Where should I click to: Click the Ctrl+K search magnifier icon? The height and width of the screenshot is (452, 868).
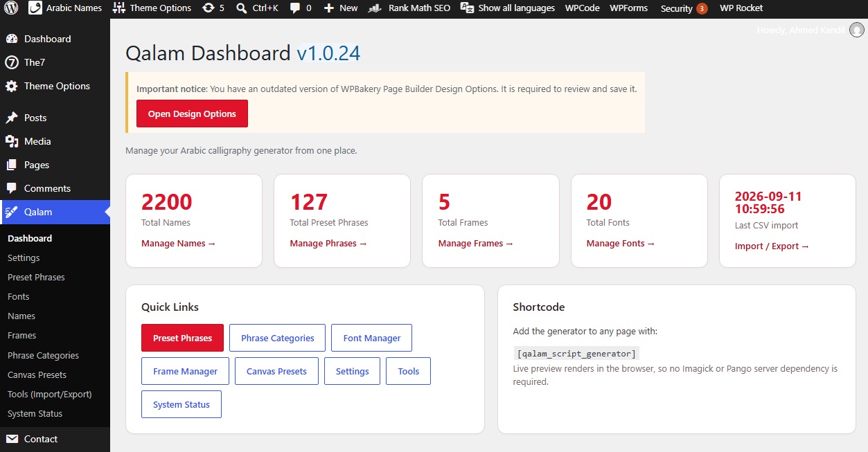[x=241, y=8]
